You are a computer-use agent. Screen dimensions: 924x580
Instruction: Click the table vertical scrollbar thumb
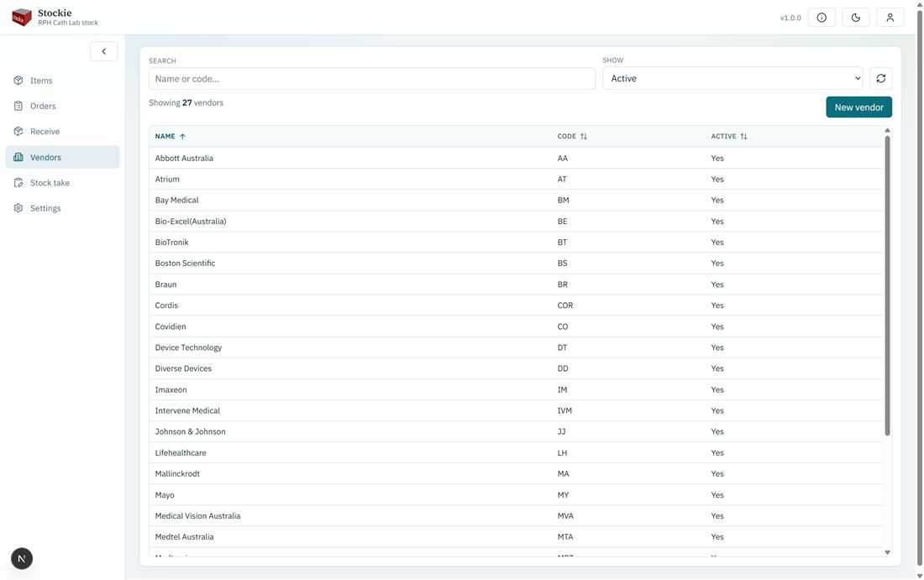click(x=887, y=285)
